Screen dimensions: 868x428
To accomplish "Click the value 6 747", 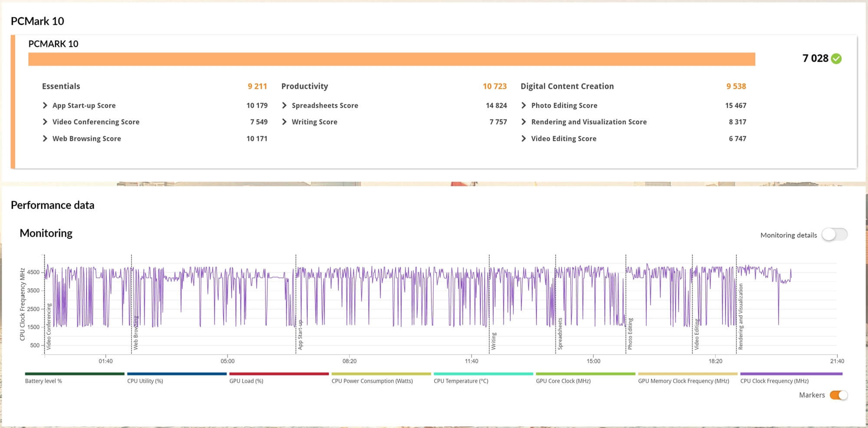I will tap(737, 138).
